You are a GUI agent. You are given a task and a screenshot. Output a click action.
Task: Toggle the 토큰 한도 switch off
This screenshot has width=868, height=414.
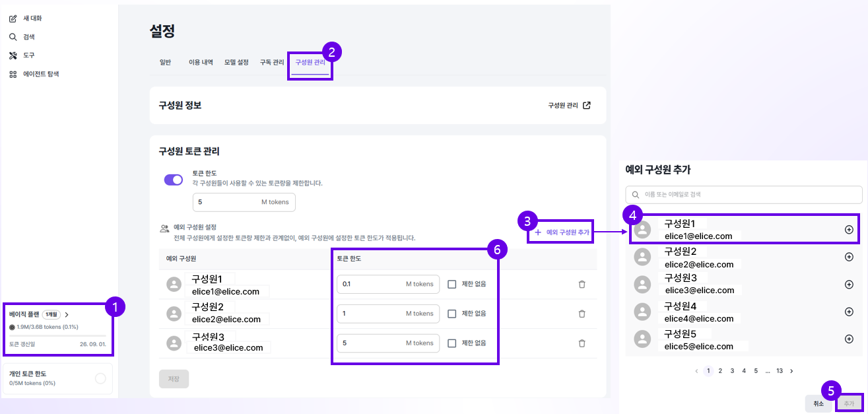coord(174,180)
